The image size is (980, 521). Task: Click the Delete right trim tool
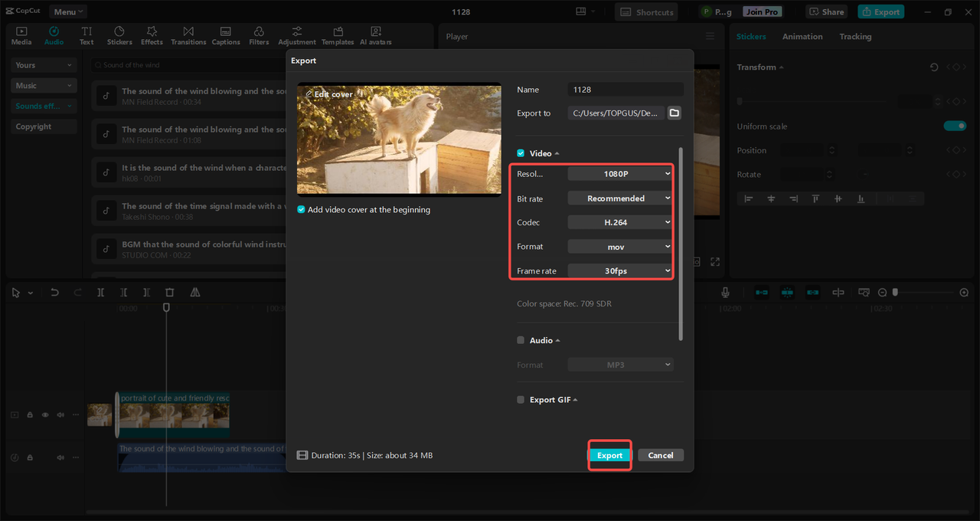click(147, 293)
